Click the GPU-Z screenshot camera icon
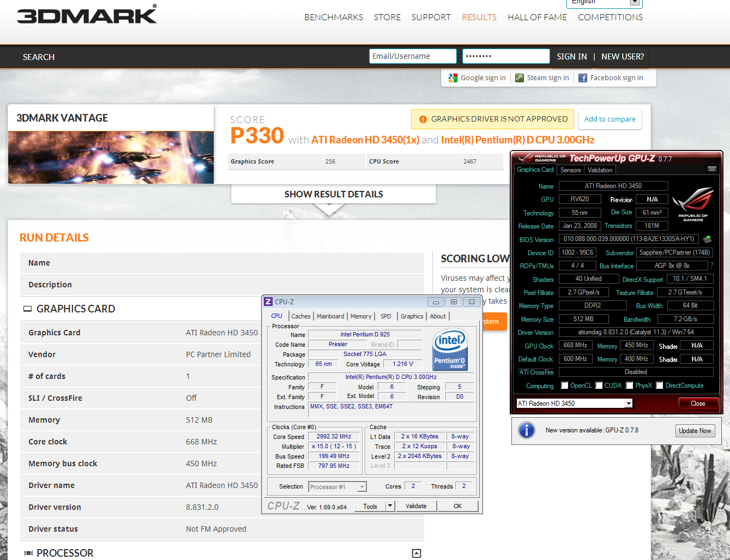This screenshot has width=730, height=560. pos(712,169)
